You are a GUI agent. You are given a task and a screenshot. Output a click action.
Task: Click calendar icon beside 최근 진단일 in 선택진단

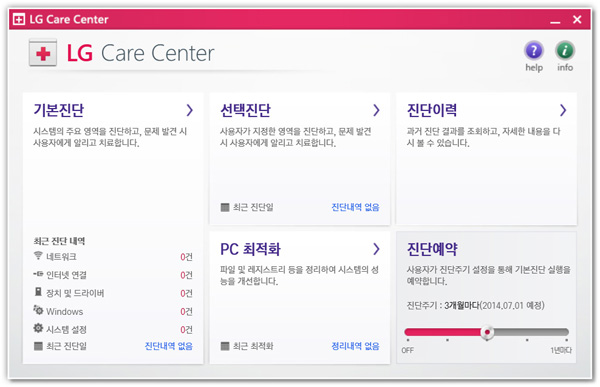(x=225, y=207)
